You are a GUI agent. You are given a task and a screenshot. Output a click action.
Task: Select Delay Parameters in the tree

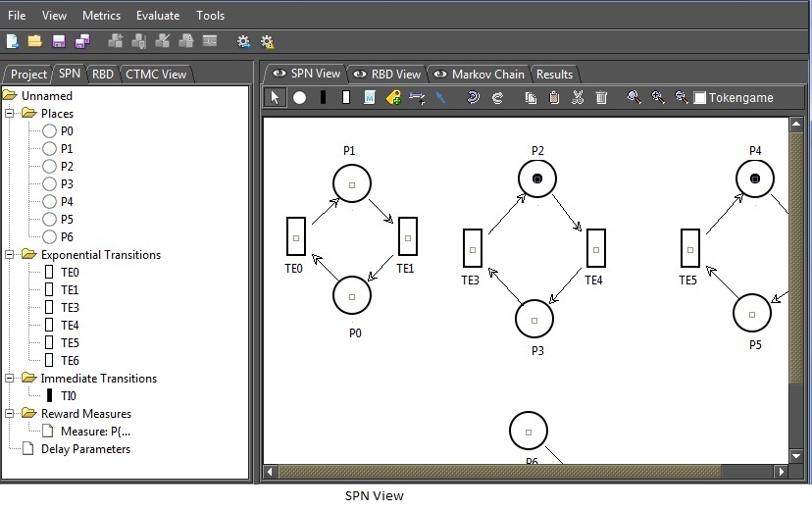tap(85, 449)
